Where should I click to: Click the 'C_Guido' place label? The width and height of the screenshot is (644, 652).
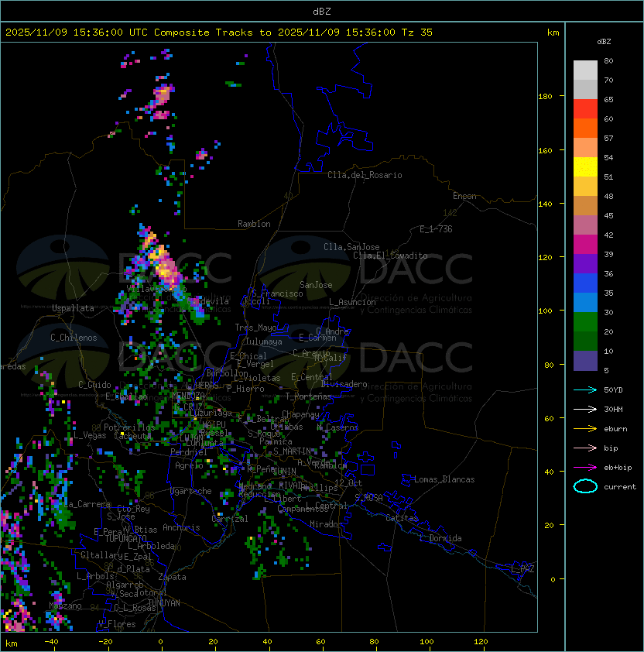click(x=94, y=385)
